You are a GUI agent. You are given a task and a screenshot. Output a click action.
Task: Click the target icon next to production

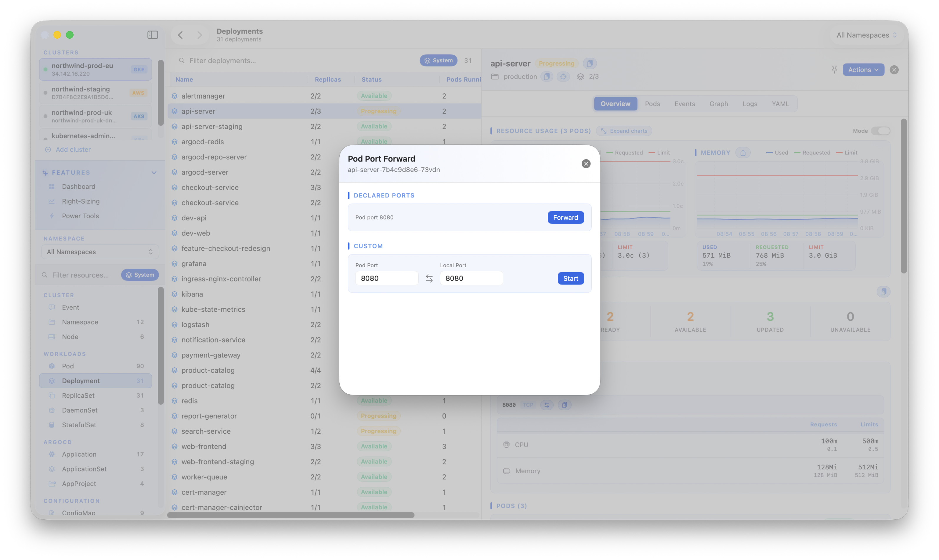563,77
